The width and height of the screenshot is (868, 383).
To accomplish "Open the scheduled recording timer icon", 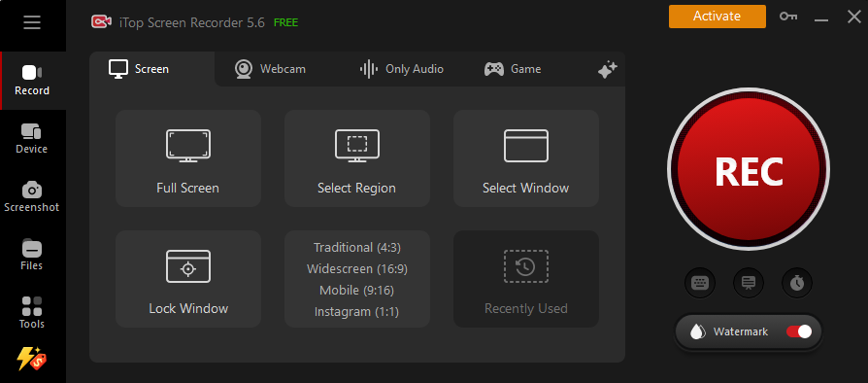I will tap(797, 283).
